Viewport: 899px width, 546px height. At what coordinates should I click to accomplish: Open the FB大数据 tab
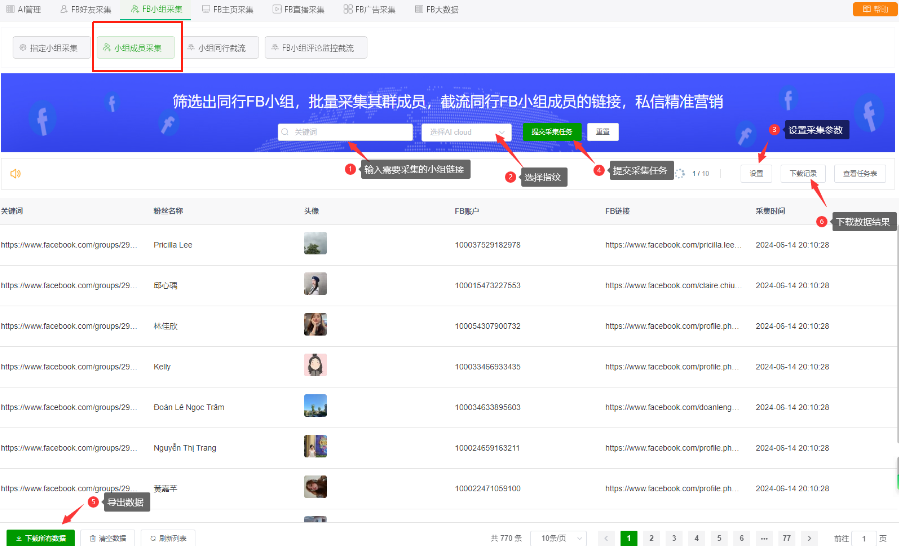436,9
